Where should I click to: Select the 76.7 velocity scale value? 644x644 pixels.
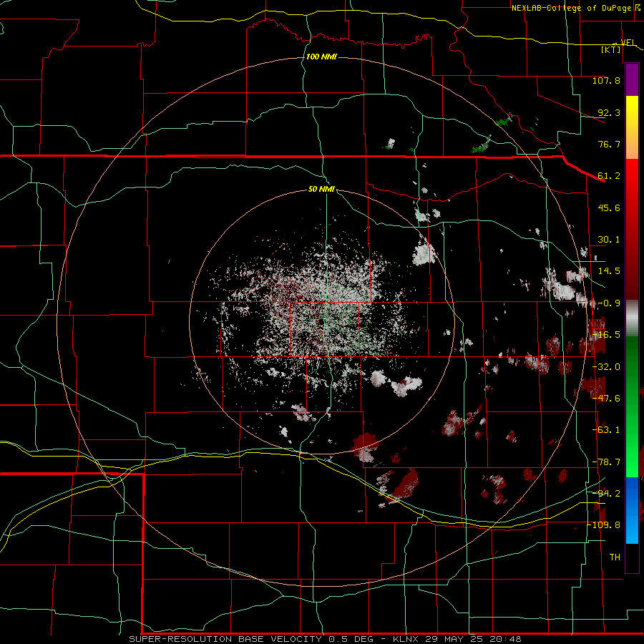click(x=609, y=144)
